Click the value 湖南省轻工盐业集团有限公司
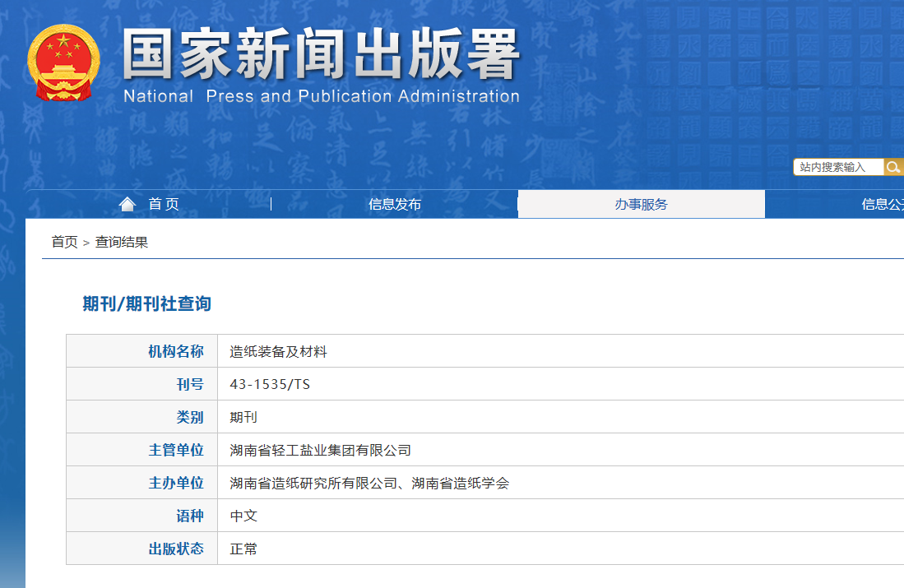The height and width of the screenshot is (588, 904). point(320,450)
